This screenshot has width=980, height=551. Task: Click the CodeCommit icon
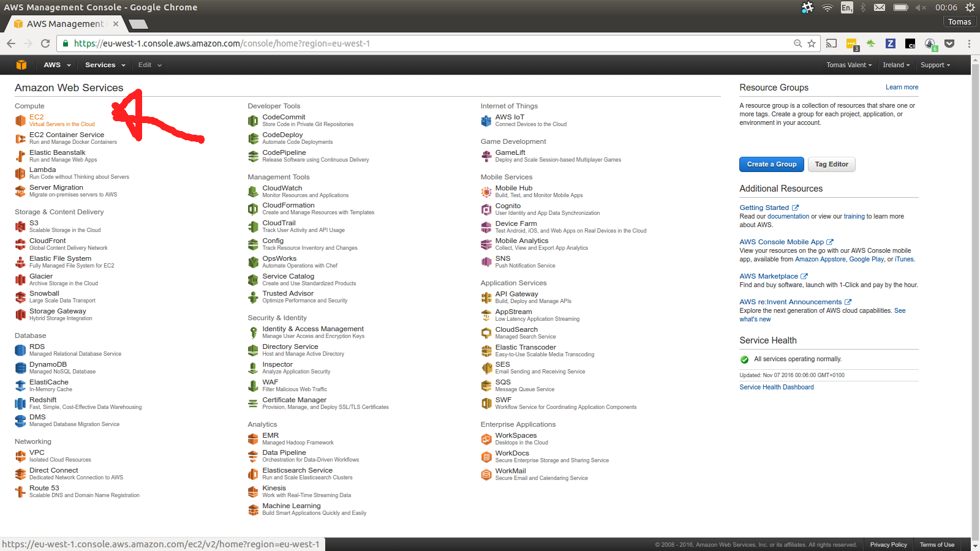click(x=253, y=121)
